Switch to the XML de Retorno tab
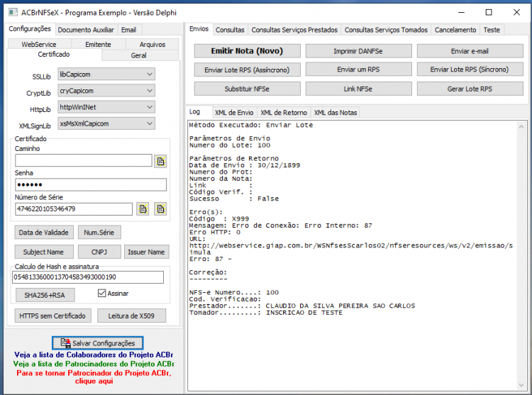532x395 pixels. pos(284,113)
